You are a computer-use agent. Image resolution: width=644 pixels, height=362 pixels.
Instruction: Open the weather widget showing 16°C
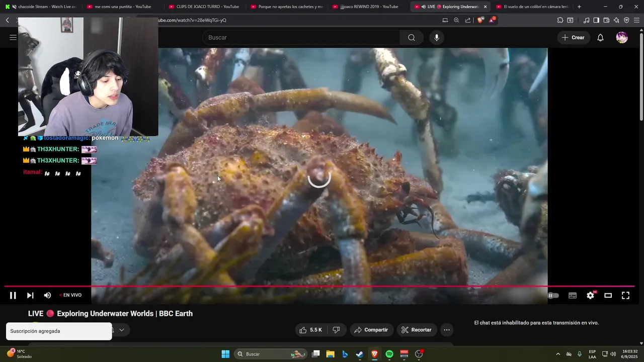click(19, 354)
